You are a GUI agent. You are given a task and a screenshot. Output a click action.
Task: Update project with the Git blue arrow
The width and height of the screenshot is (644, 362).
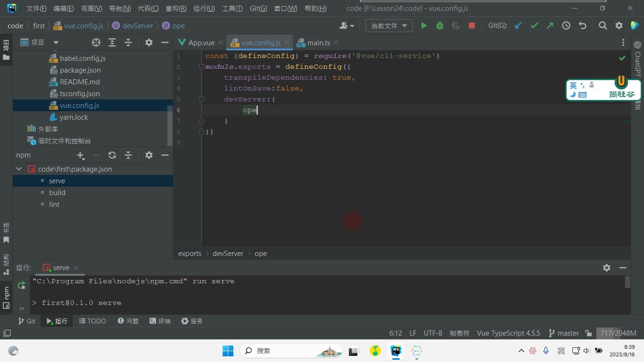[518, 26]
